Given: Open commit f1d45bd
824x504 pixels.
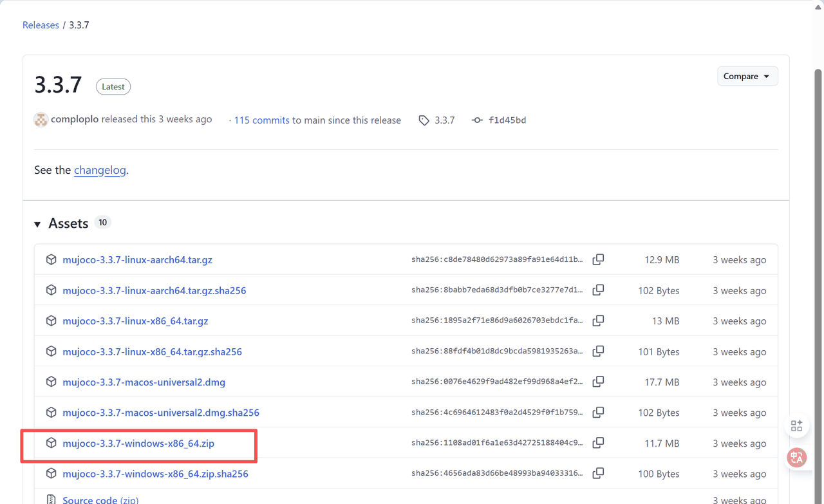Looking at the screenshot, I should [x=507, y=120].
